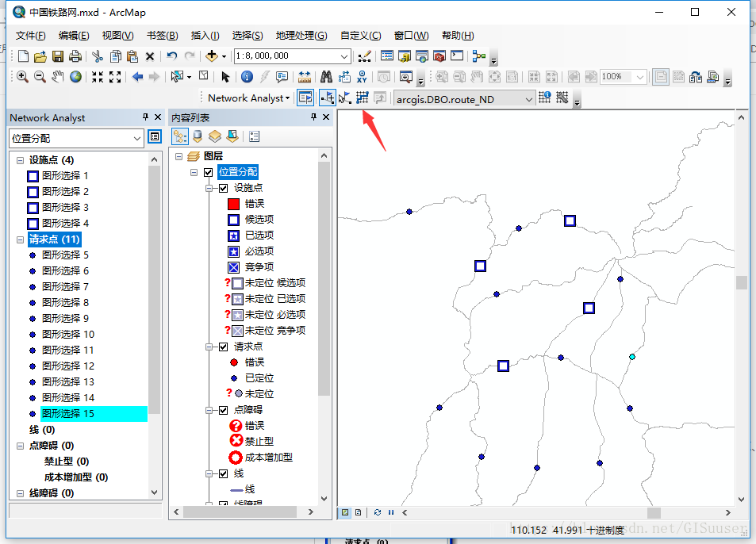Undo the last action
The height and width of the screenshot is (544, 756).
tap(171, 56)
